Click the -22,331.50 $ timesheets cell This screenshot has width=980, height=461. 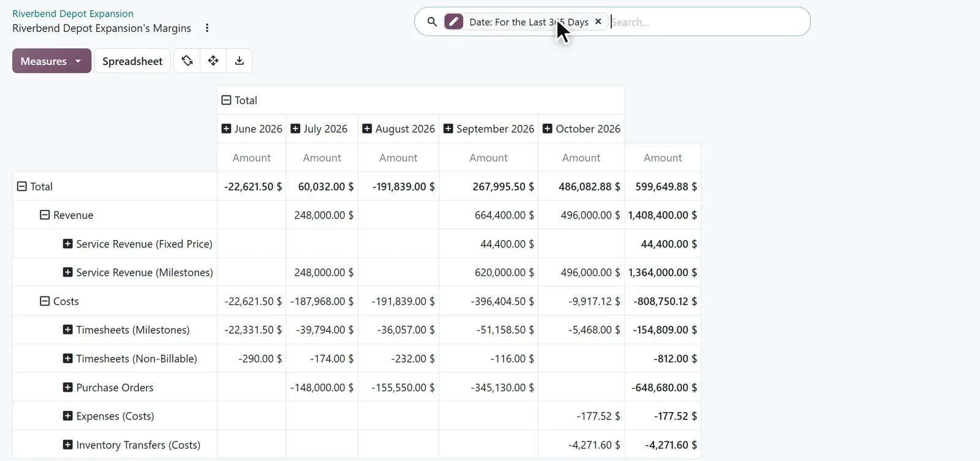[253, 330]
